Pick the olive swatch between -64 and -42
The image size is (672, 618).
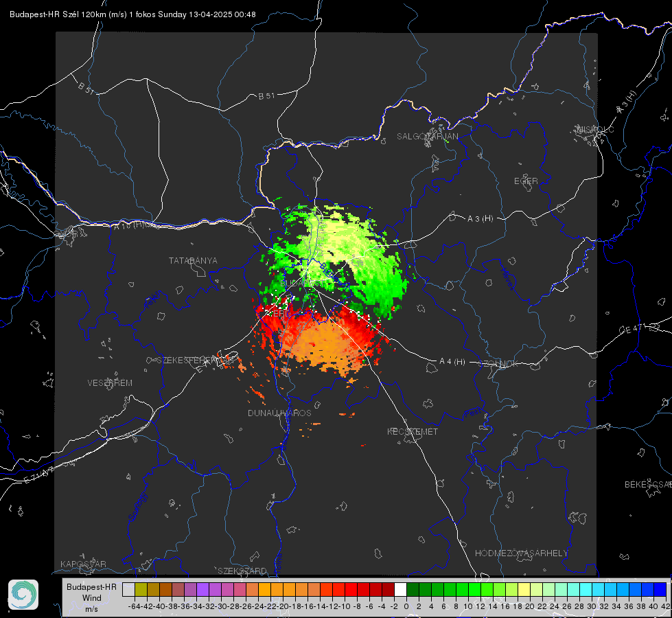pyautogui.click(x=141, y=589)
